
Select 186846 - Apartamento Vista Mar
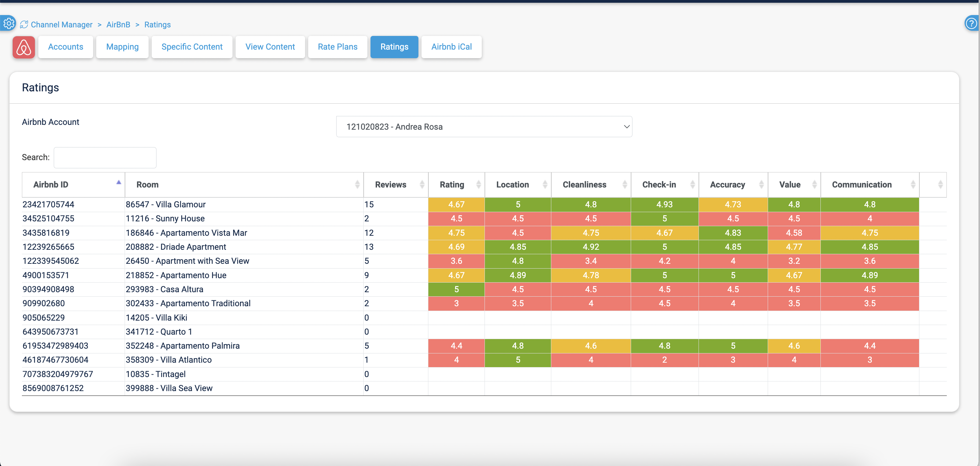(x=186, y=233)
